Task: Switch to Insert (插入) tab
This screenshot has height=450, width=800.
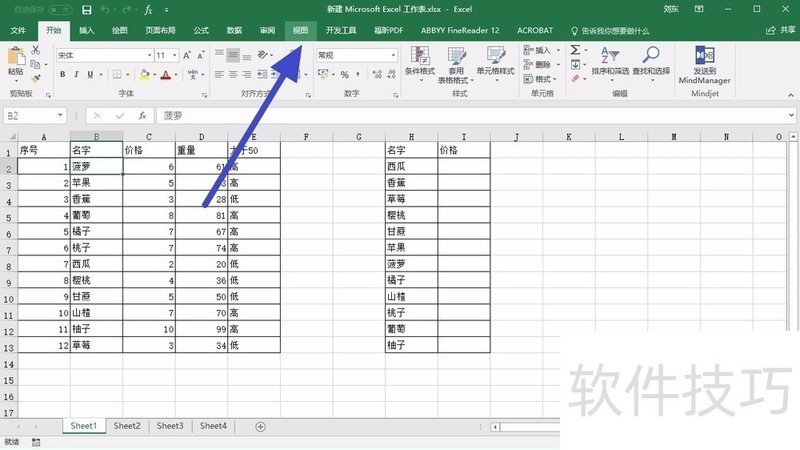Action: click(86, 31)
